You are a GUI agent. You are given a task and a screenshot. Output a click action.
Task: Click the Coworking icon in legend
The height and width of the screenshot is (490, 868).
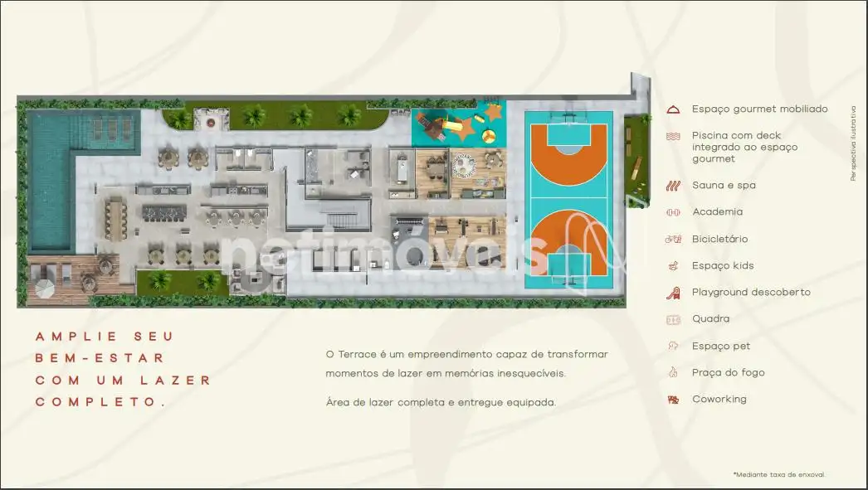click(673, 400)
